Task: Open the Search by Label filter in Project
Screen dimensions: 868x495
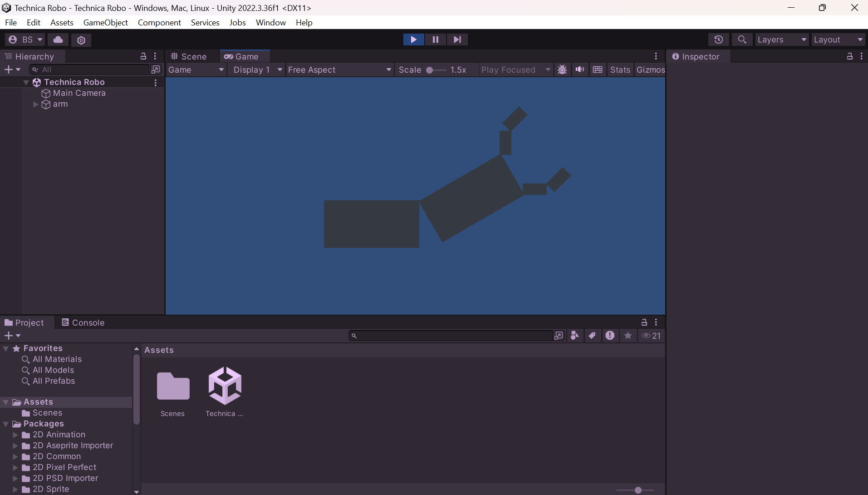Action: pyautogui.click(x=592, y=336)
